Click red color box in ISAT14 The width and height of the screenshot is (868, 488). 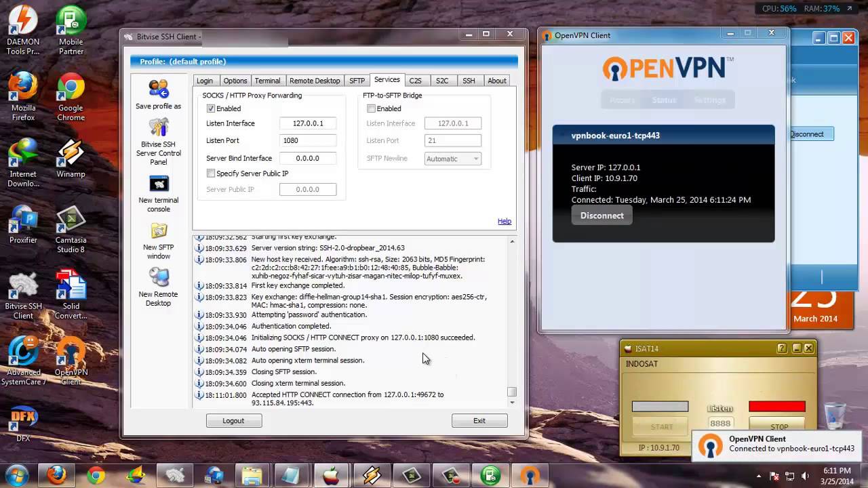[x=777, y=407]
